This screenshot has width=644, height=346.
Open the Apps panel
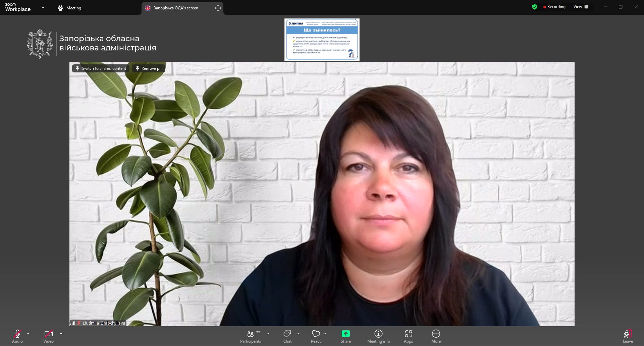408,336
